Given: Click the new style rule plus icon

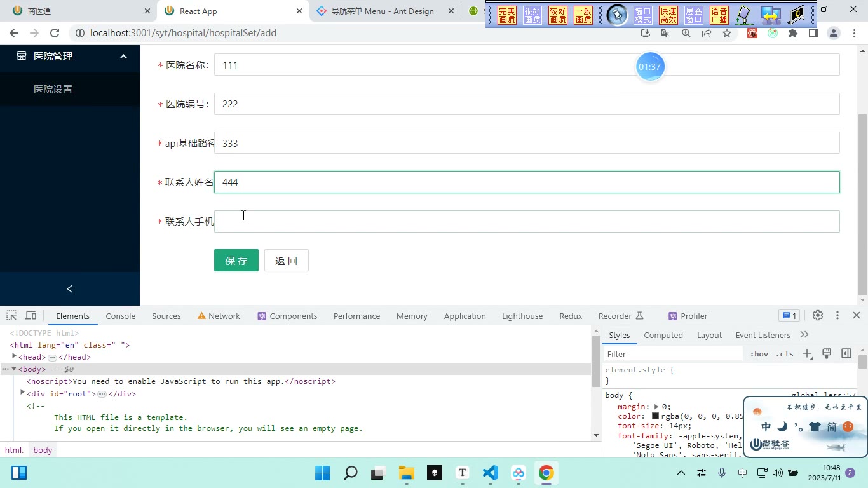Looking at the screenshot, I should (x=808, y=354).
